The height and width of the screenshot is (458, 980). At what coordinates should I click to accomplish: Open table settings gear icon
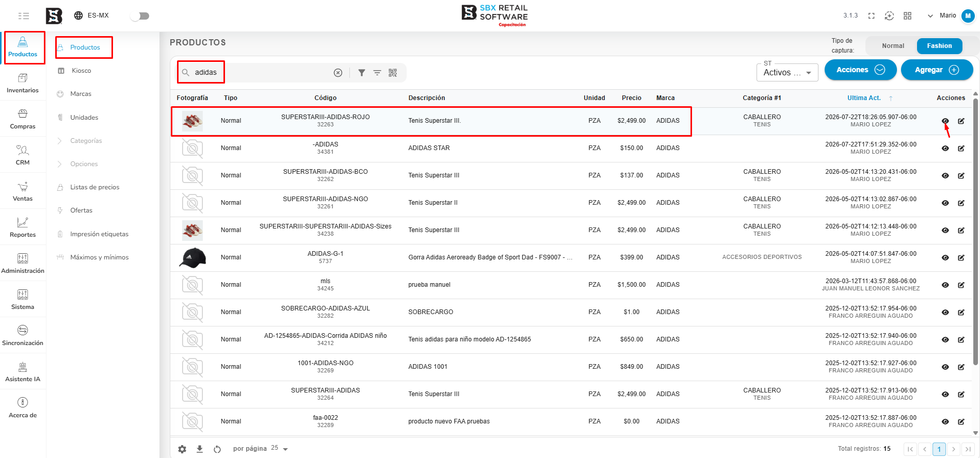(182, 449)
